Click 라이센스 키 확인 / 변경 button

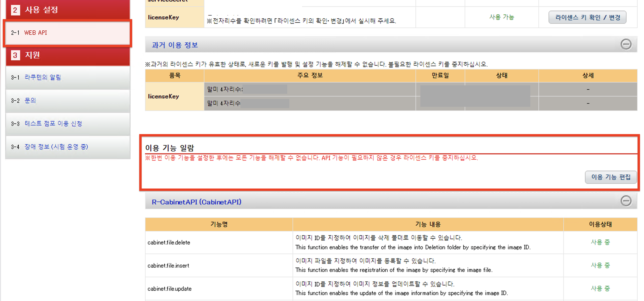point(587,17)
